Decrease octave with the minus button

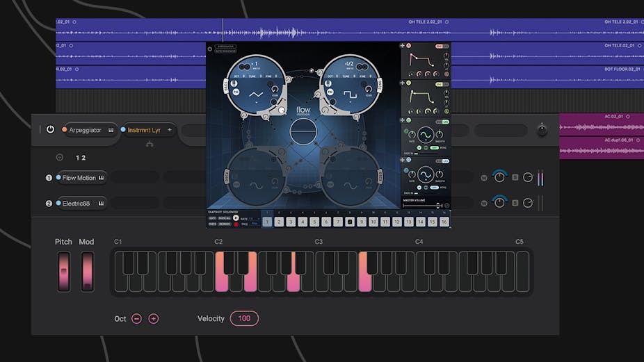click(x=137, y=318)
